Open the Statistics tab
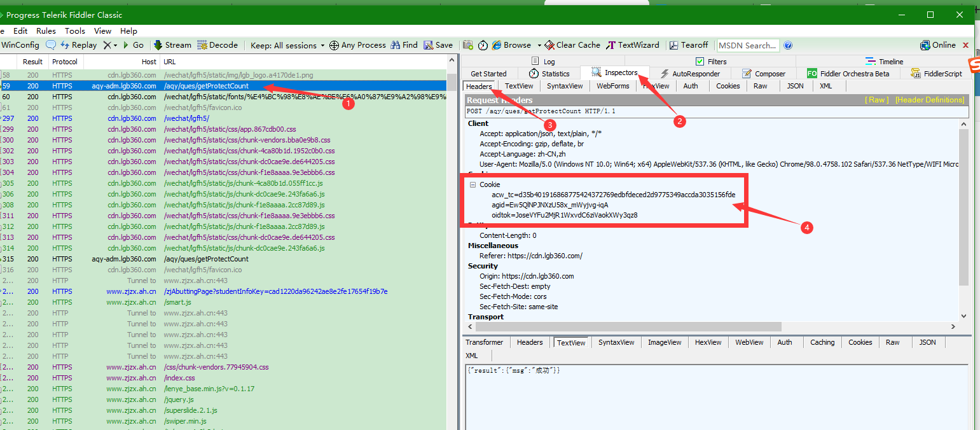The height and width of the screenshot is (430, 980). [549, 74]
